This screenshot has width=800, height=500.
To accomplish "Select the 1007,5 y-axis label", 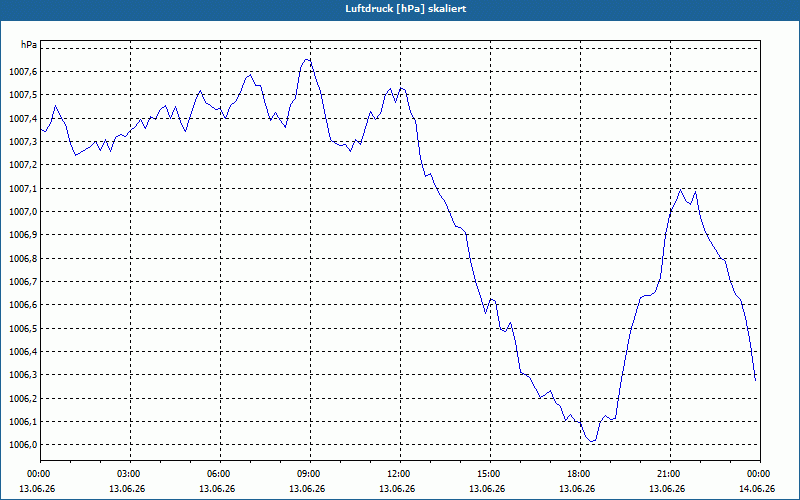I will (x=23, y=95).
